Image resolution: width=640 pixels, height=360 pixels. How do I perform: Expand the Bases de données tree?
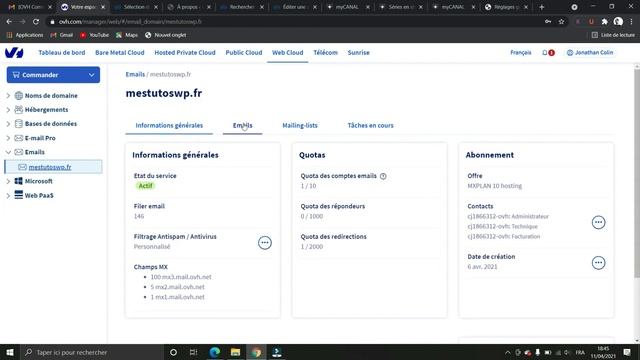click(x=8, y=124)
